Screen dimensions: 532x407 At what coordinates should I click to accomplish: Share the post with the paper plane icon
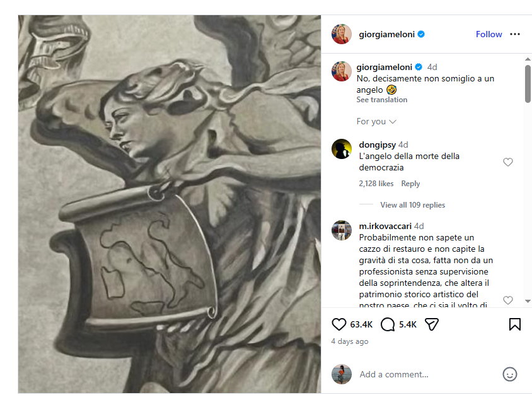432,324
